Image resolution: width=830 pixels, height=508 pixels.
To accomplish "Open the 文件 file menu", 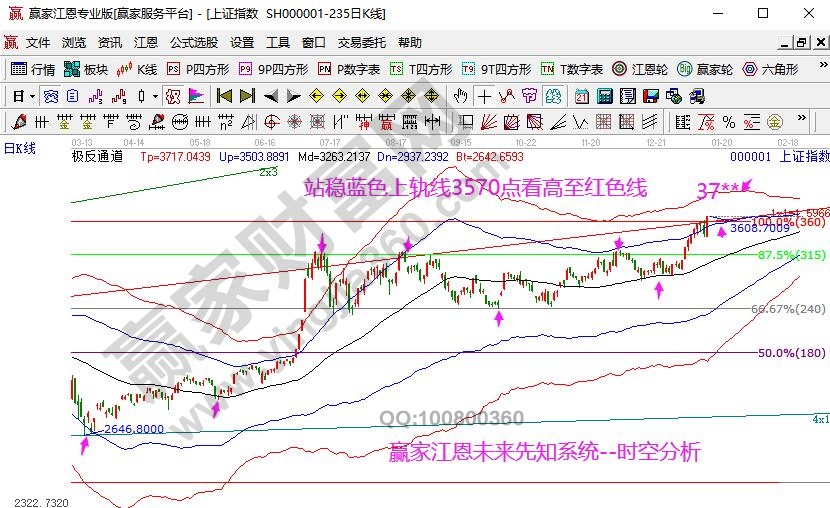I will 38,43.
